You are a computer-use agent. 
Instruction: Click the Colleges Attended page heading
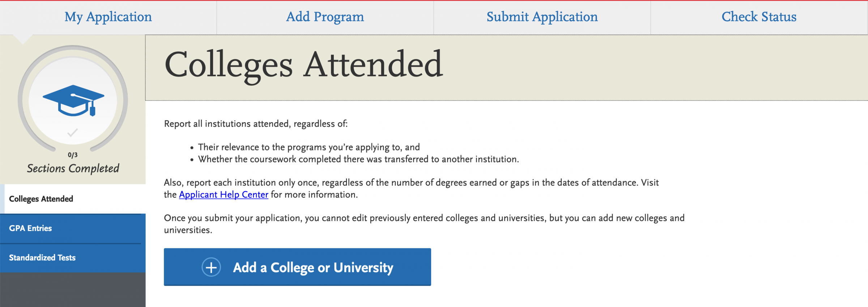point(303,64)
